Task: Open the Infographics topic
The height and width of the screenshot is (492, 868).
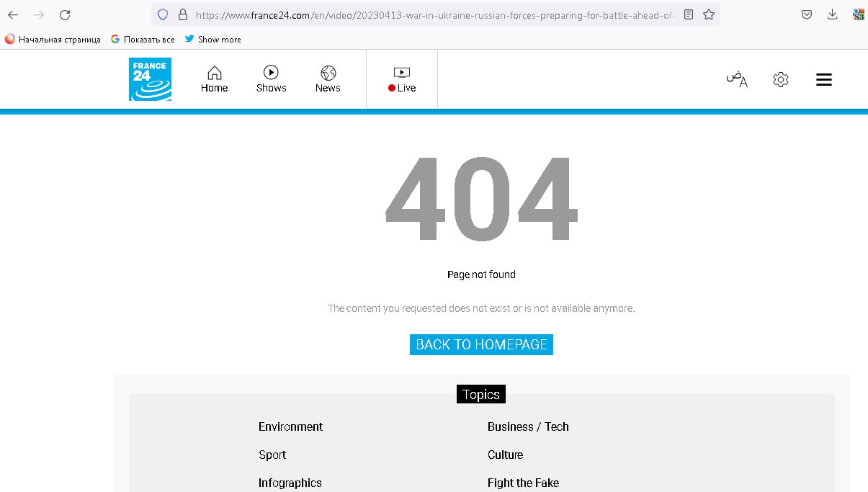Action: (x=290, y=483)
